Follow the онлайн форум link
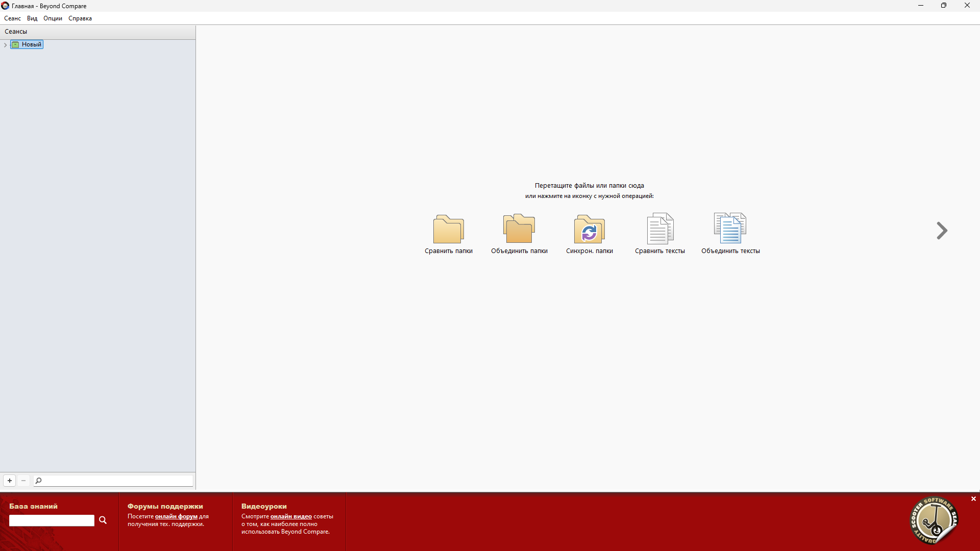The width and height of the screenshot is (980, 551). click(176, 516)
